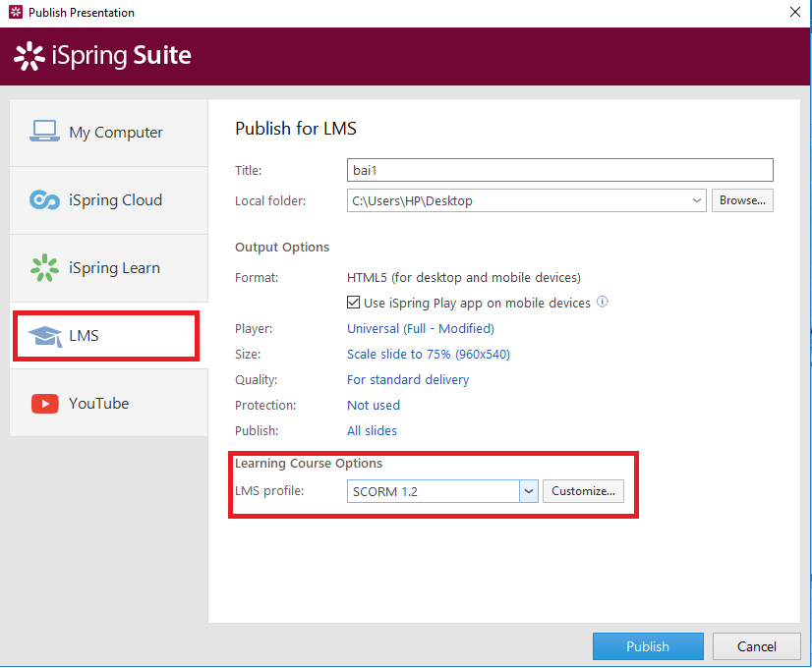The height and width of the screenshot is (668, 812).
Task: Open the Scale slide to 75% size link
Action: click(429, 355)
